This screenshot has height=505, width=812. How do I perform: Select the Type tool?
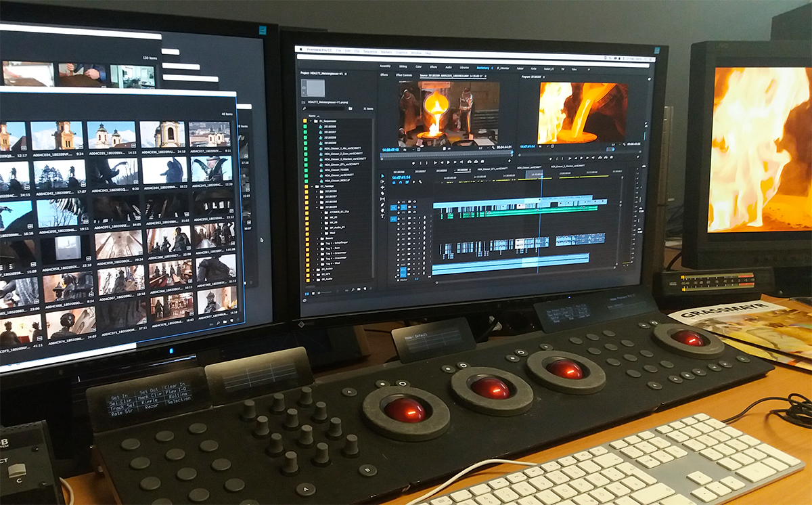(383, 217)
